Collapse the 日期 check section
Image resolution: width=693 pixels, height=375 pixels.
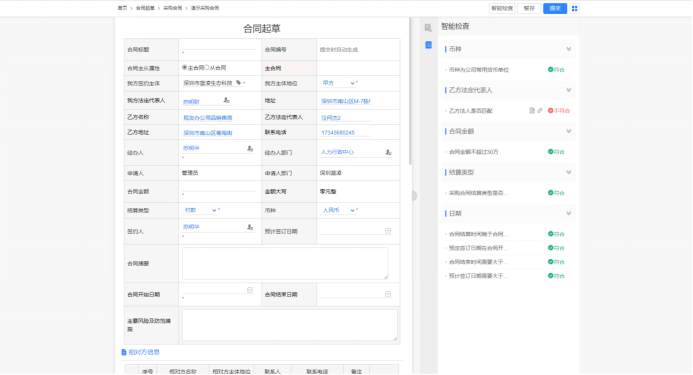tap(569, 214)
